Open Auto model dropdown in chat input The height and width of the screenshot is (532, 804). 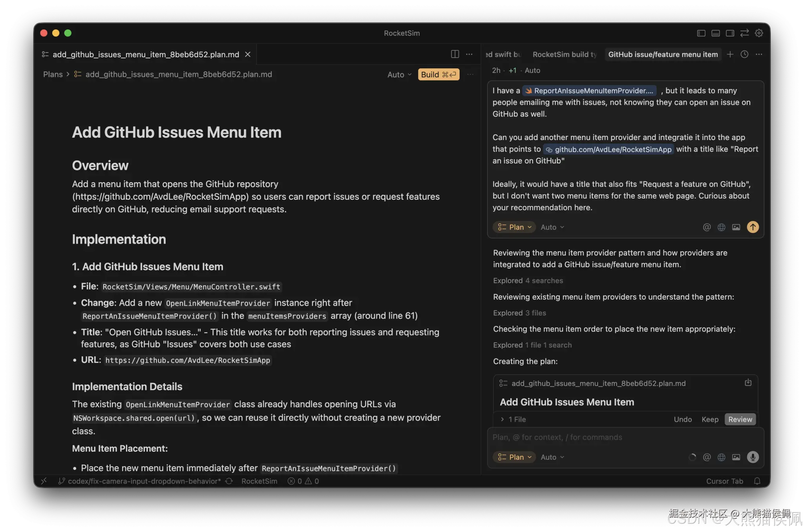coord(552,457)
